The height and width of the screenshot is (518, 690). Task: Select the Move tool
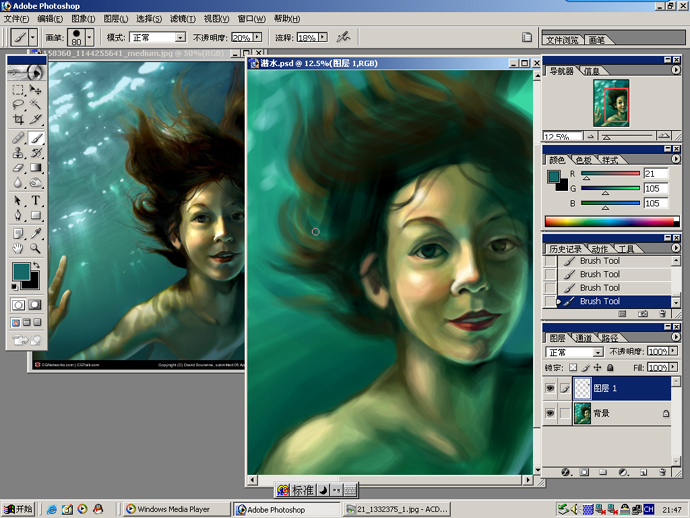coord(35,90)
